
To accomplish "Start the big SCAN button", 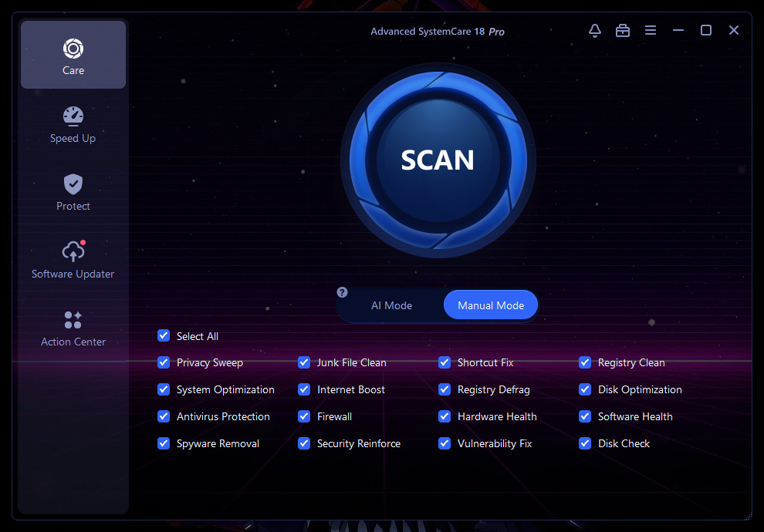I will click(438, 160).
